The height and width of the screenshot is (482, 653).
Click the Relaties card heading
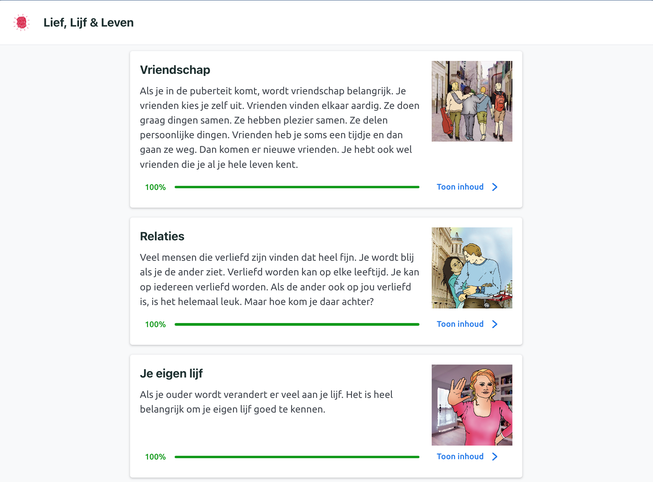coord(162,236)
